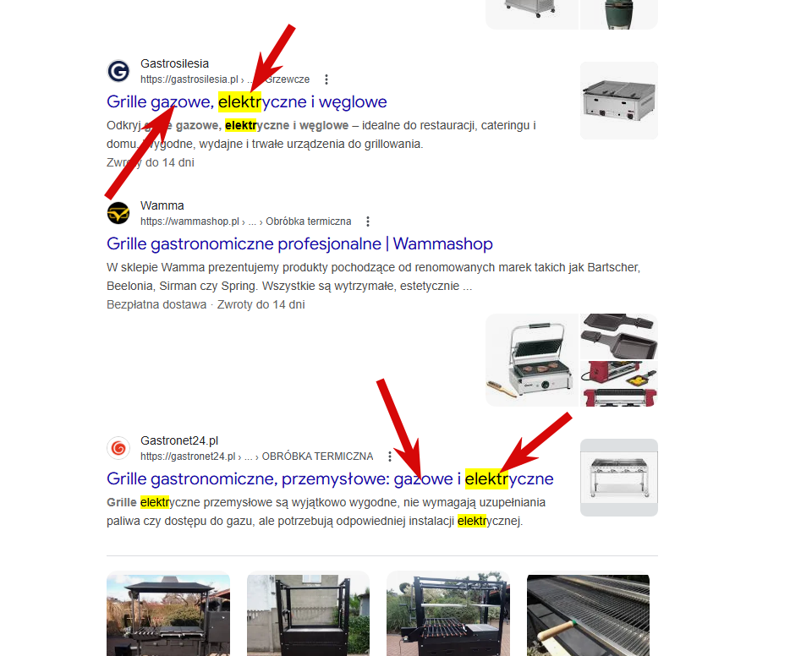Open third rotisserie grill image
The height and width of the screenshot is (656, 812).
448,614
